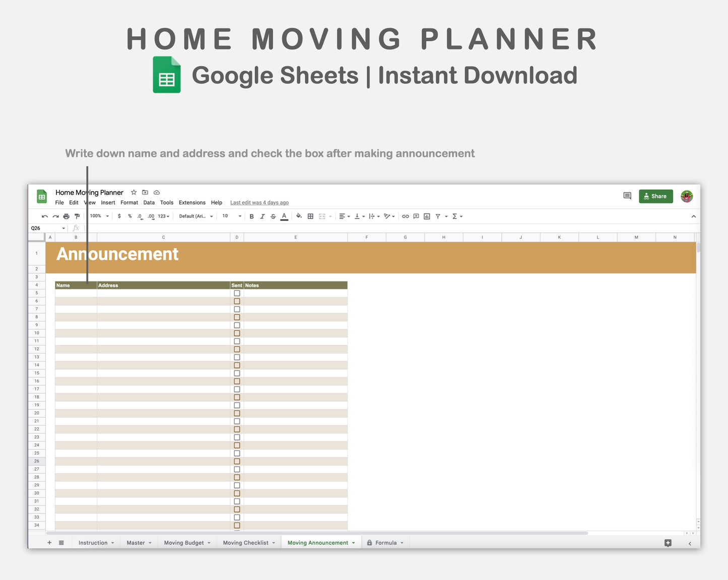
Task: Check the Sent checkbox in row 10
Action: pos(237,333)
